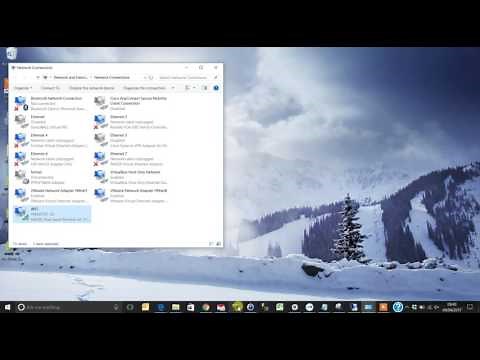Show more toolbar commands via the chevron
The image size is (480, 360).
173,88
